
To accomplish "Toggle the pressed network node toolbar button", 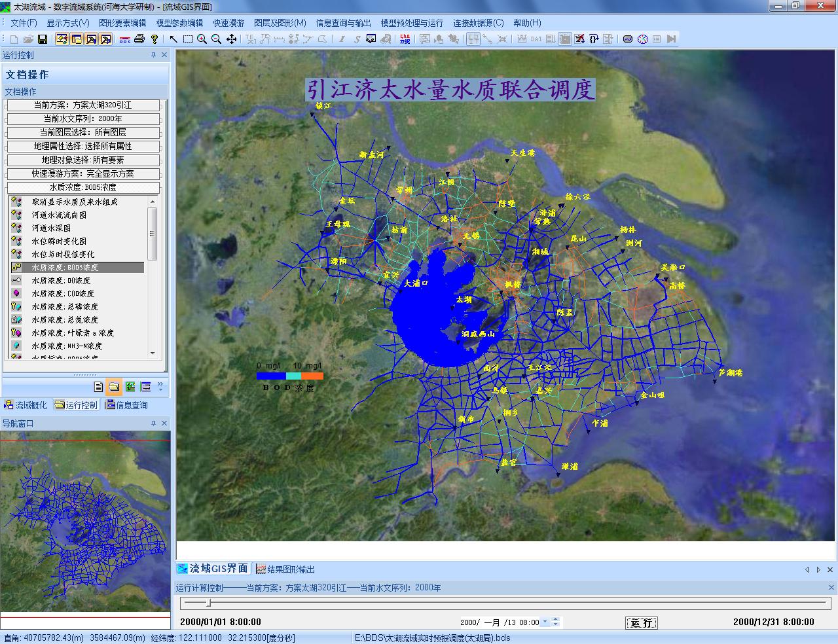I will click(x=473, y=39).
